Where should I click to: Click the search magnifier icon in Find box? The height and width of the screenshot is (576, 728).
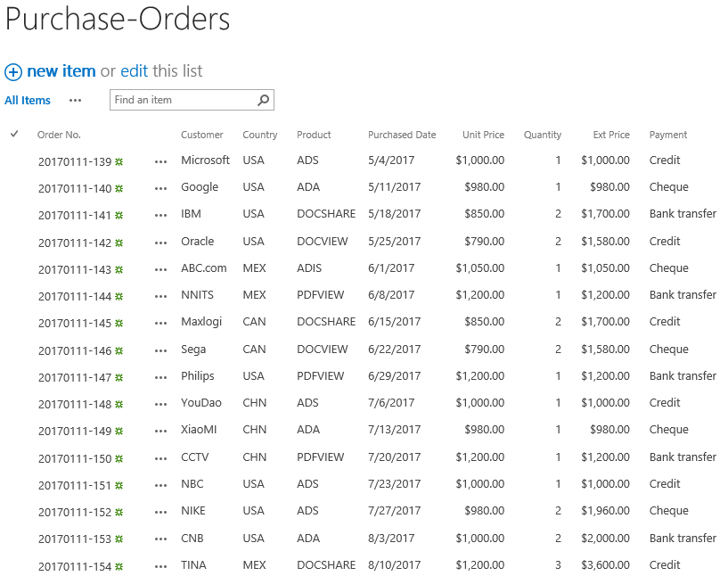263,100
